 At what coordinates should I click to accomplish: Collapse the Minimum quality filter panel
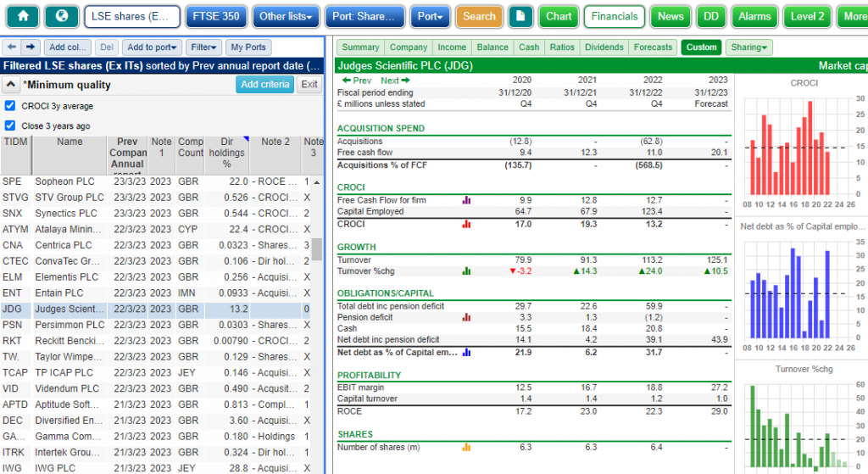point(10,85)
